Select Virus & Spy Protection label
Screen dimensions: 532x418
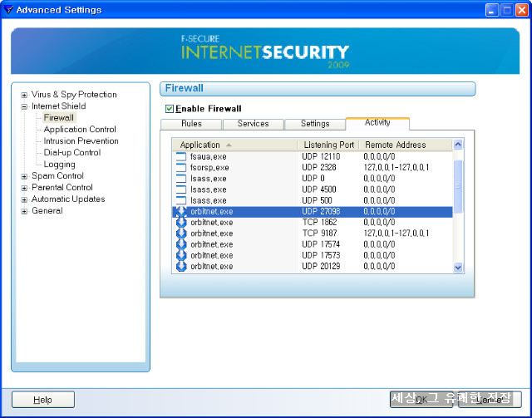pyautogui.click(x=74, y=95)
